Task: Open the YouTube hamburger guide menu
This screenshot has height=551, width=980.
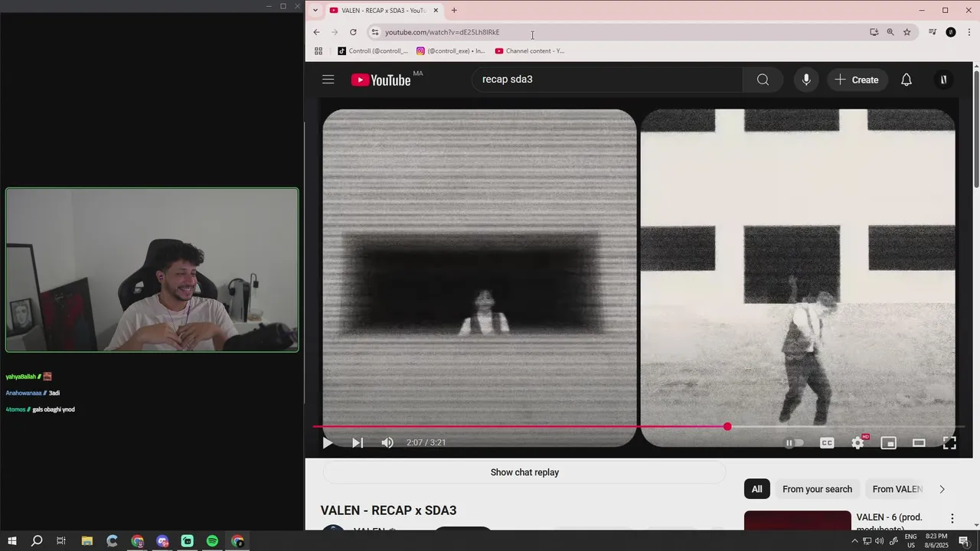Action: point(328,80)
